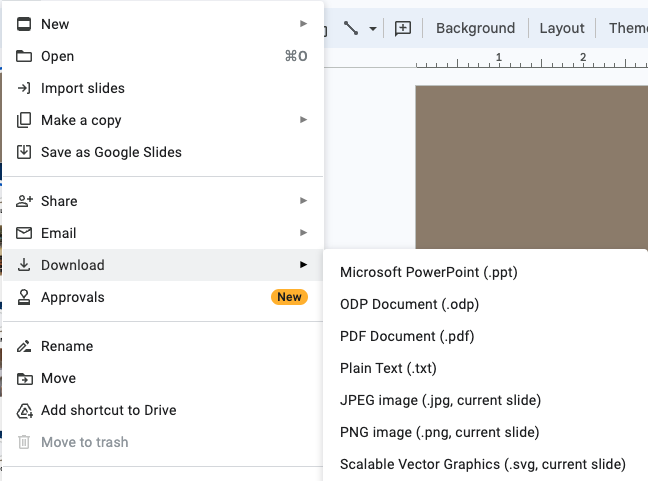648x481 pixels.
Task: Expand the arrow on the New row
Action: [303, 24]
